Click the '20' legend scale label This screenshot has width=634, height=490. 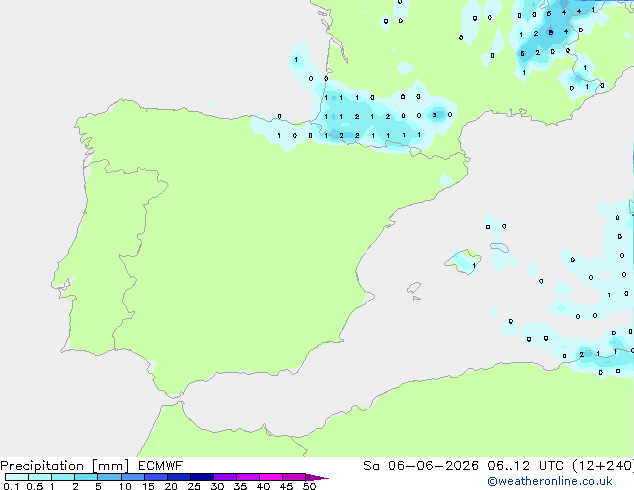coord(171,486)
